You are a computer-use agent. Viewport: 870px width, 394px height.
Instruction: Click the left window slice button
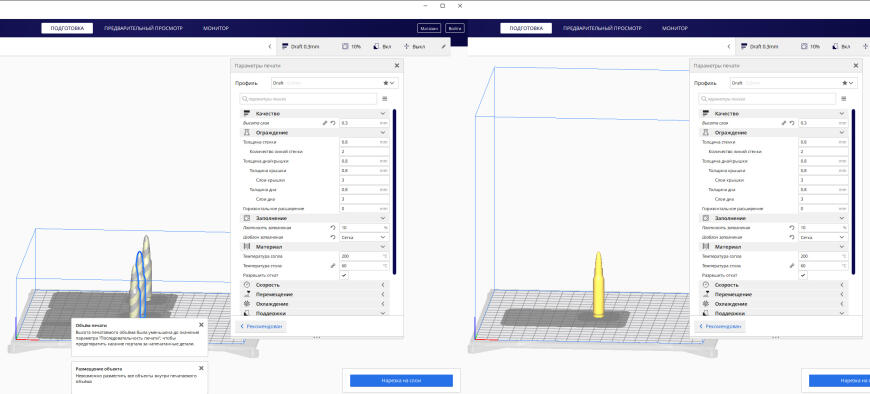[x=401, y=381]
